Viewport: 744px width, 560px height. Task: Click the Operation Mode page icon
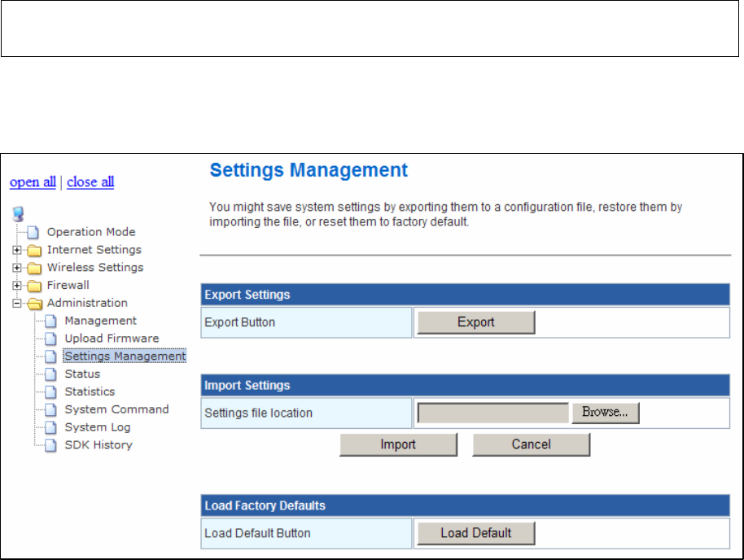point(33,233)
